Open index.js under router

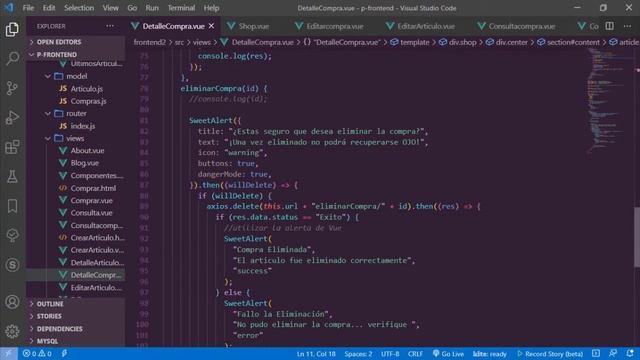click(82, 126)
